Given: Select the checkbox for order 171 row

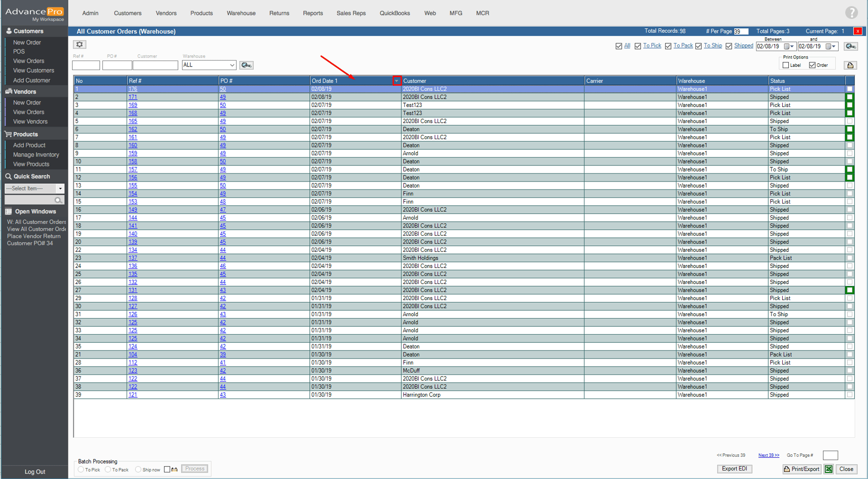Looking at the screenshot, I should [850, 97].
